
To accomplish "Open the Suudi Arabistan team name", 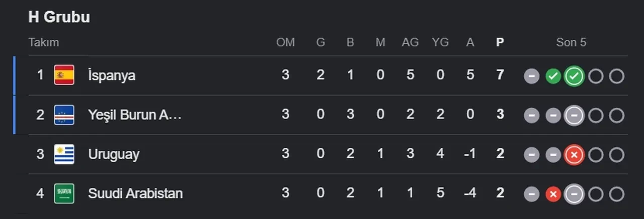I will point(135,193).
